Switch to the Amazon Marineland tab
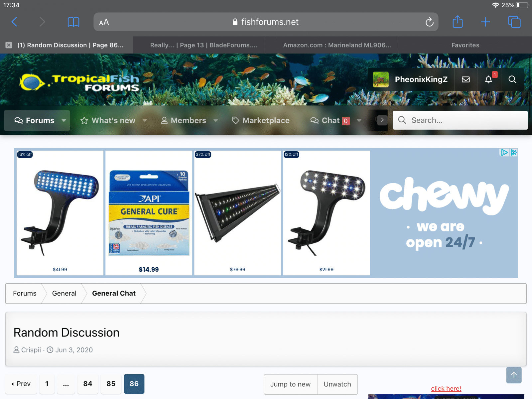 coord(336,45)
